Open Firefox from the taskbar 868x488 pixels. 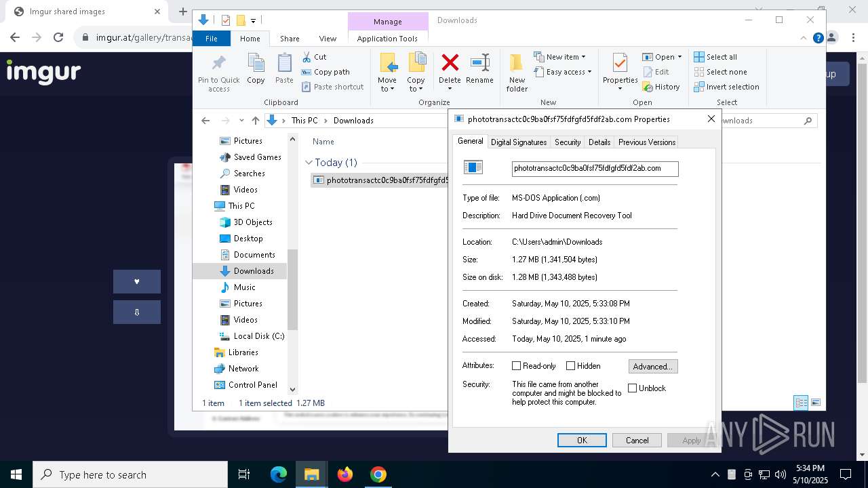point(345,474)
